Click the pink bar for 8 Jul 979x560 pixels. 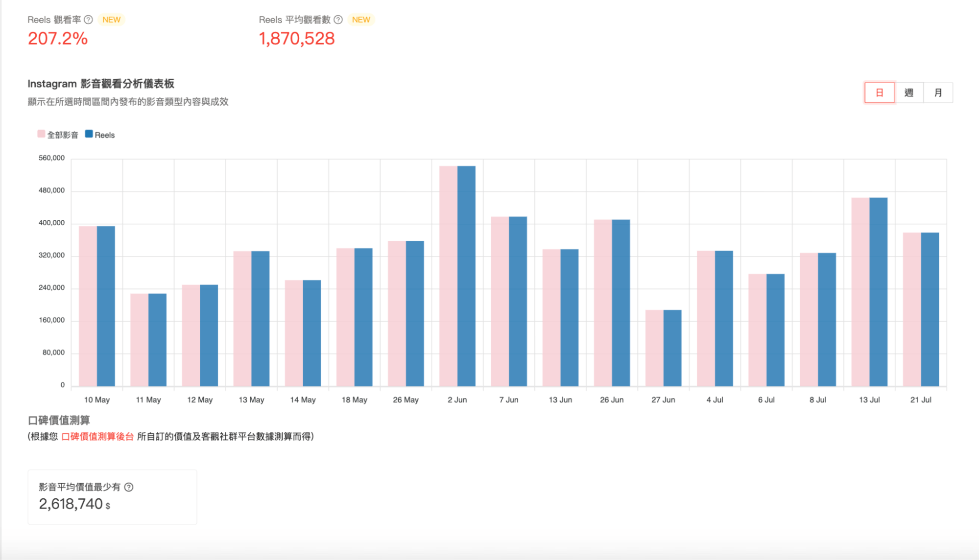click(x=809, y=320)
